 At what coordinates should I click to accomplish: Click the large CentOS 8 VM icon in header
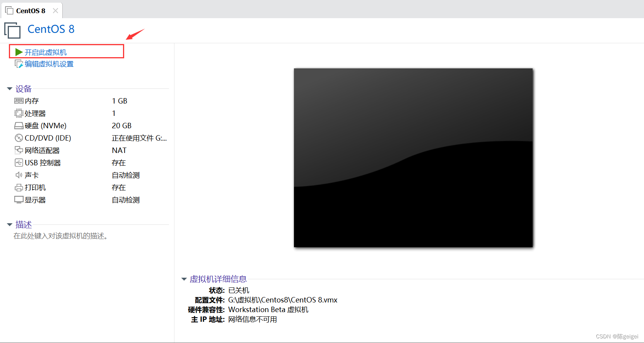click(12, 31)
